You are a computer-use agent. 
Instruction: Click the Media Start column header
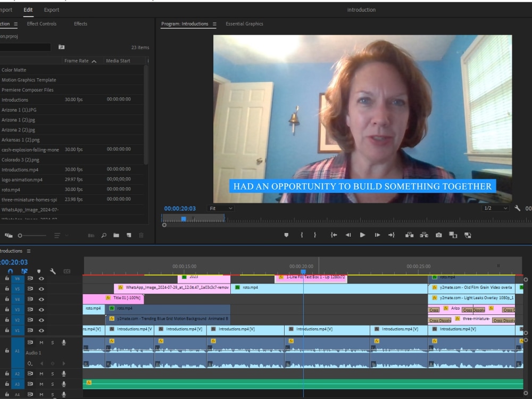point(118,61)
